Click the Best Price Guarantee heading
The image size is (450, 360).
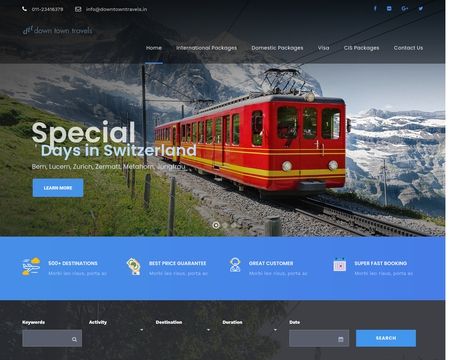coord(177,263)
